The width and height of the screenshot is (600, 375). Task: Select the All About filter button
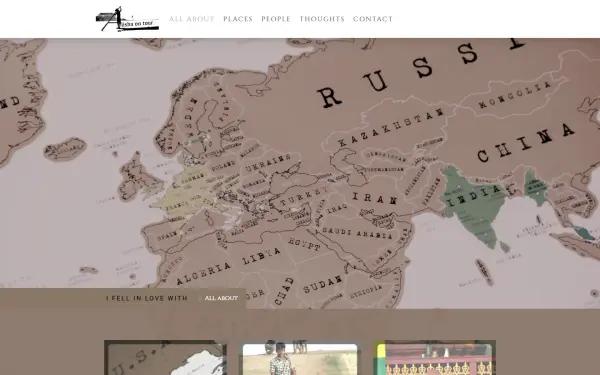coord(221,298)
